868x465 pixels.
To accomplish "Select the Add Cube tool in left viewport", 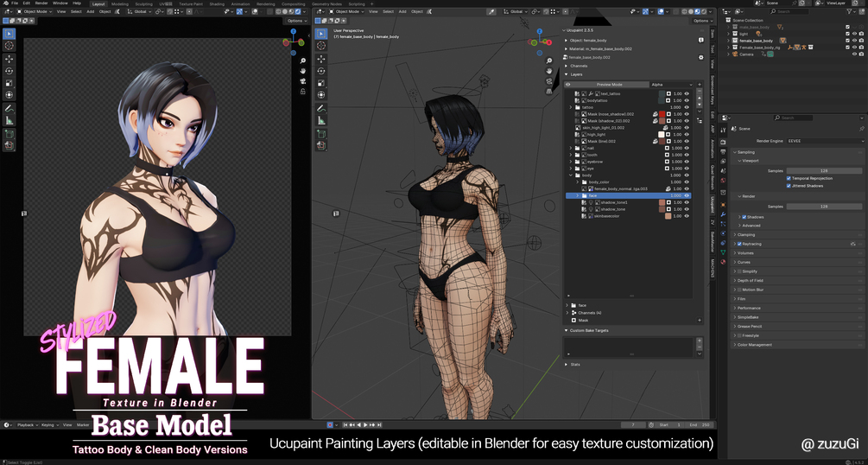I will [9, 134].
